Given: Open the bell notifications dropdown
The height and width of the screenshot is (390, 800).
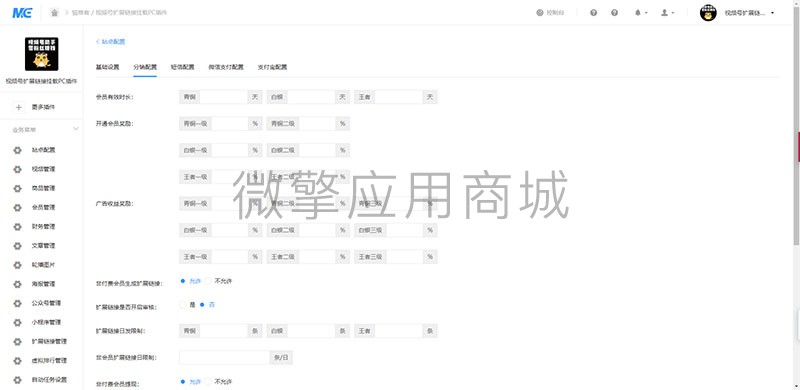Looking at the screenshot, I should click(641, 13).
